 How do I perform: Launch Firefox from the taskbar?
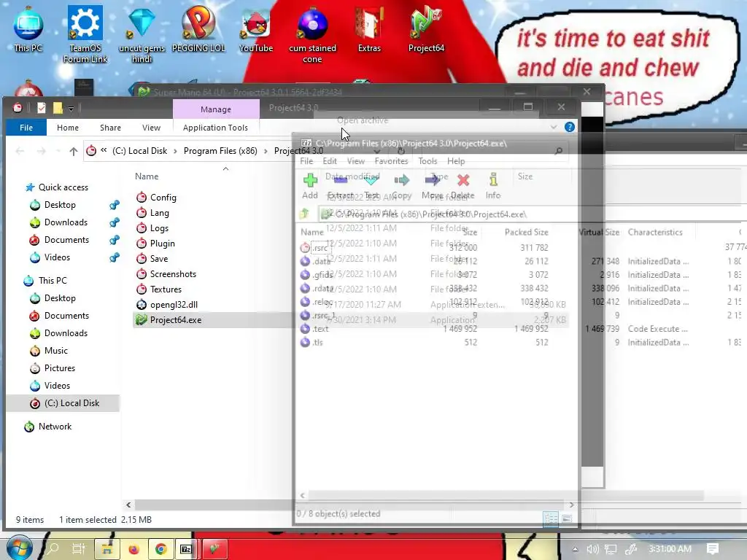coord(134,549)
